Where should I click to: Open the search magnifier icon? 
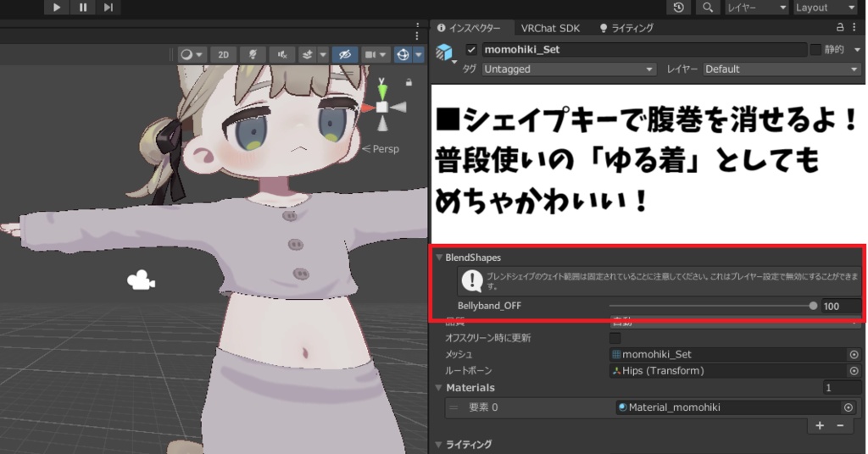coord(708,7)
